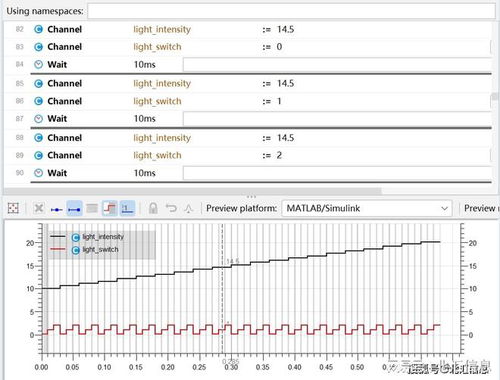Open the partially visible Preview dropdown at right
Image resolution: width=500 pixels, height=380 pixels.
[x=481, y=208]
